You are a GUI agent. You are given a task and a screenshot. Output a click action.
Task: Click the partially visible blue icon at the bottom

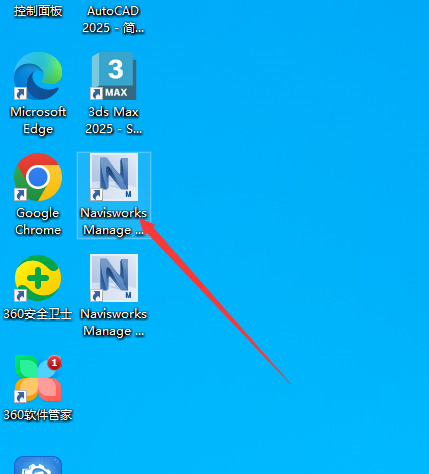coord(38,465)
